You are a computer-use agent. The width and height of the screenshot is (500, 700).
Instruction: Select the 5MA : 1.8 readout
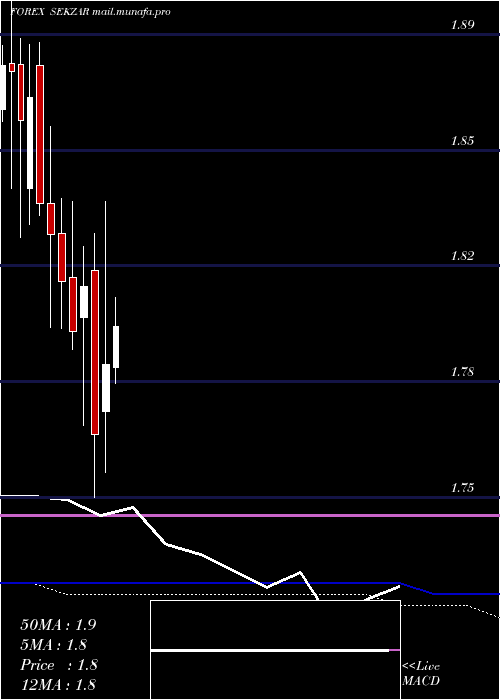click(x=54, y=645)
